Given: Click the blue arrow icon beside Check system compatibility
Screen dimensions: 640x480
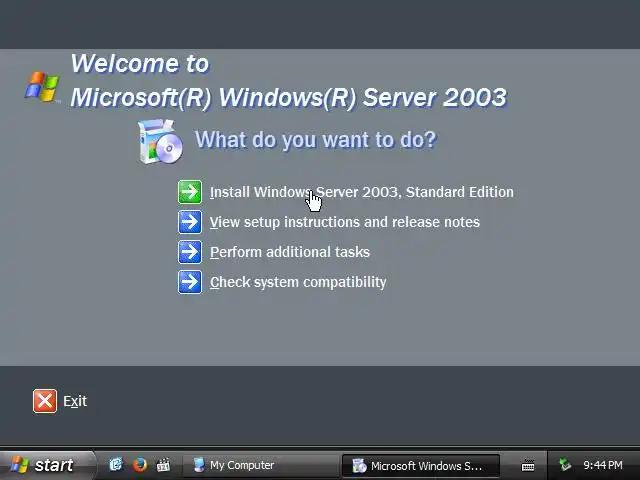Looking at the screenshot, I should [190, 282].
